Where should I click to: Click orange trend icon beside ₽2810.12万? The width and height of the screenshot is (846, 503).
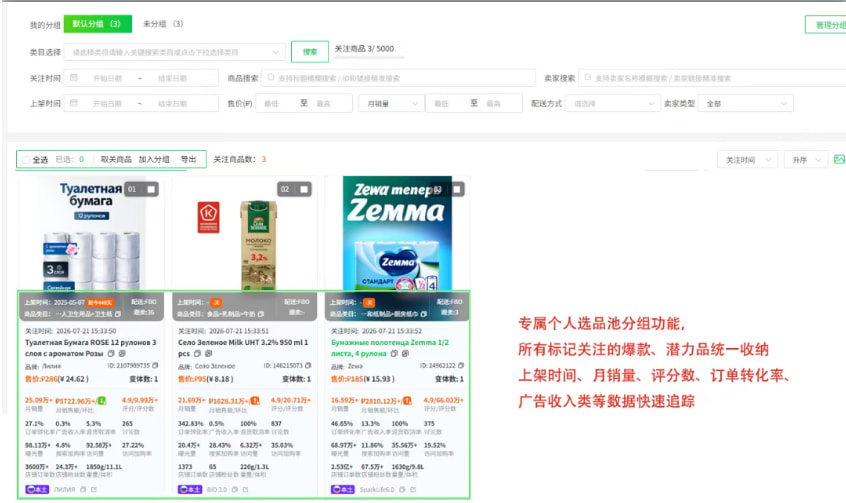point(407,400)
